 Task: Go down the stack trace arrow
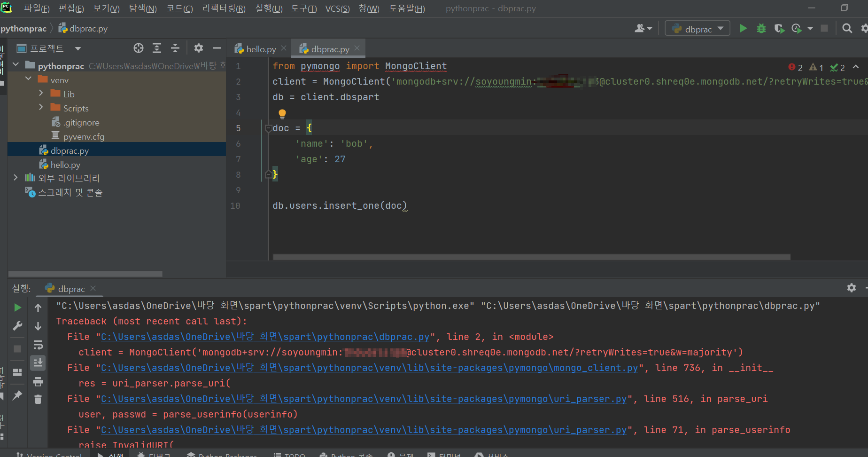pyautogui.click(x=38, y=326)
